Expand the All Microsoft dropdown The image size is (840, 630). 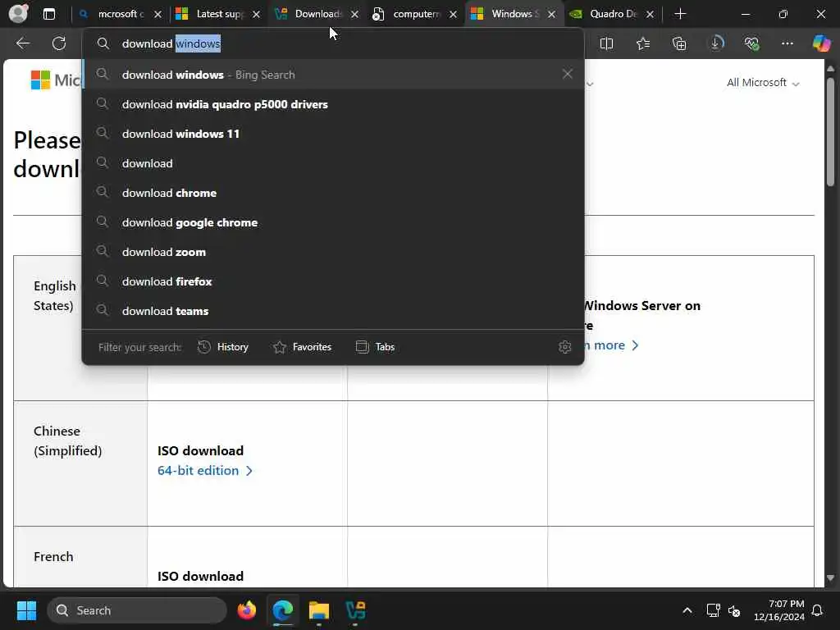tap(763, 83)
